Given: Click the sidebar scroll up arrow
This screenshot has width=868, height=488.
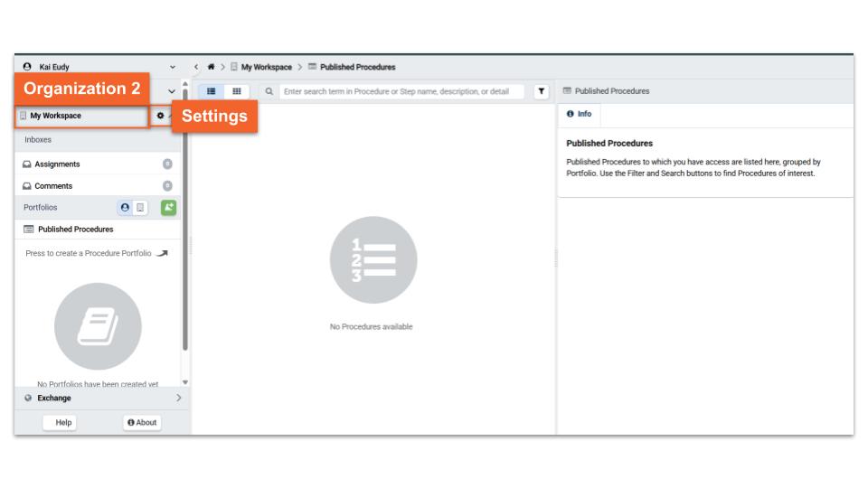Looking at the screenshot, I should tap(184, 84).
